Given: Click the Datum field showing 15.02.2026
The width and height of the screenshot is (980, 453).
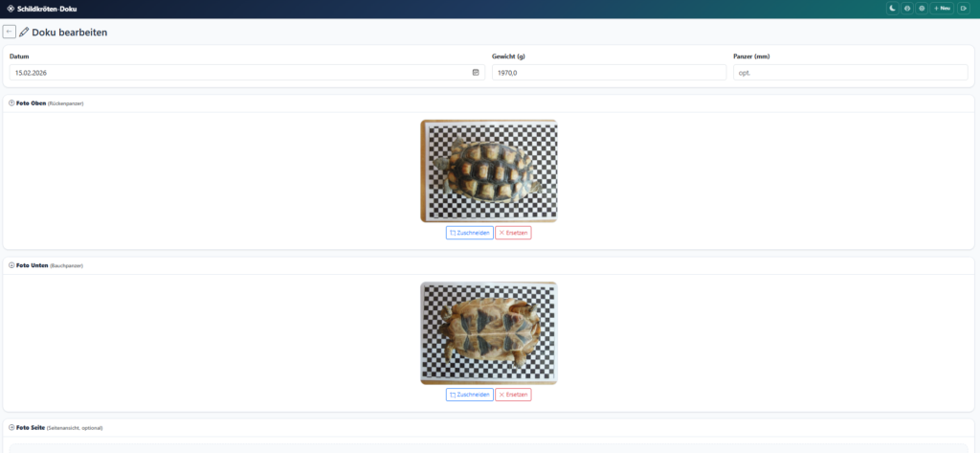Looking at the screenshot, I should pyautogui.click(x=239, y=72).
